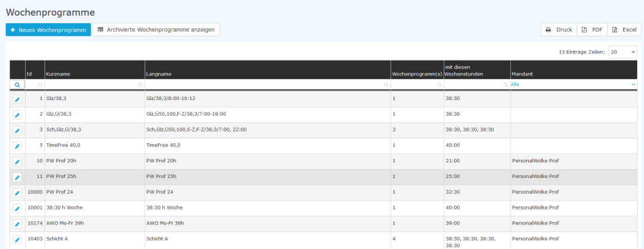The image size is (644, 249).
Task: Sort by the Id column header
Action: pos(35,70)
